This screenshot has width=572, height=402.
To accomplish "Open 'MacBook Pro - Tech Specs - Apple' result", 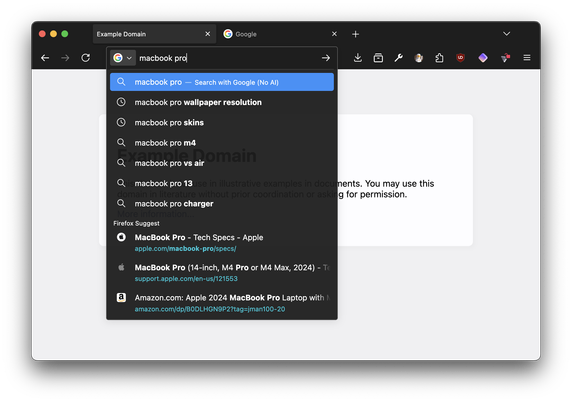I will point(222,242).
